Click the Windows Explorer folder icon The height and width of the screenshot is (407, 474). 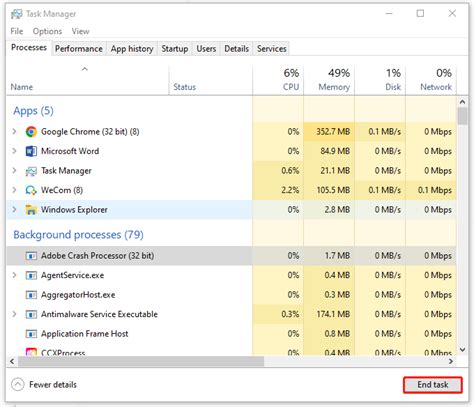point(31,210)
